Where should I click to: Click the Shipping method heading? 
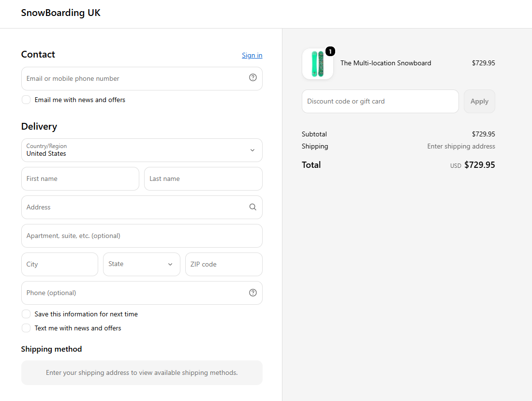[x=51, y=349]
